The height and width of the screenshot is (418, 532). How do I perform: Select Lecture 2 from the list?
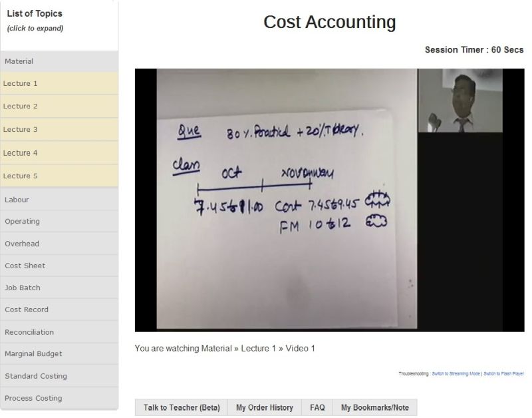[59, 106]
